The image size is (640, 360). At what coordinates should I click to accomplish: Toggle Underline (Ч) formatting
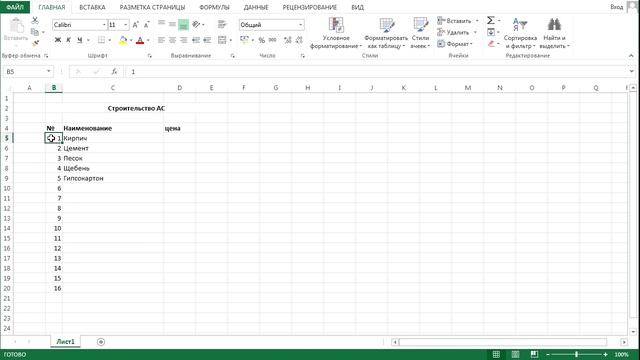[x=79, y=40]
